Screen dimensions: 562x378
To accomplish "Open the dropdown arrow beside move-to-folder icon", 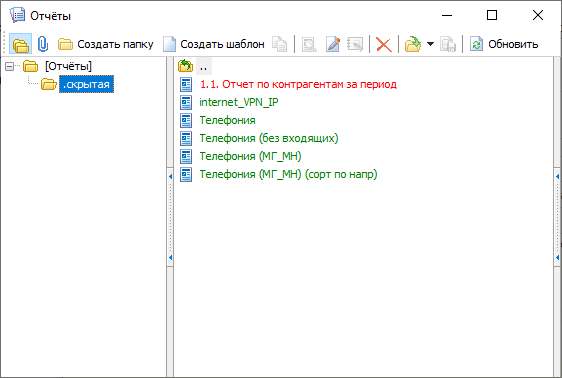I will coord(430,44).
